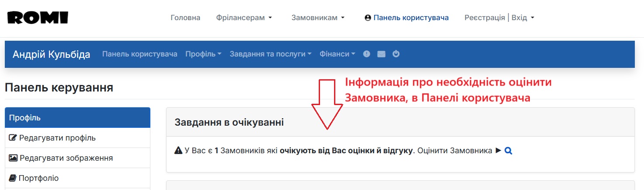Click the Андрій Кульбіда name in the blue bar
This screenshot has width=644, height=190.
(52, 54)
